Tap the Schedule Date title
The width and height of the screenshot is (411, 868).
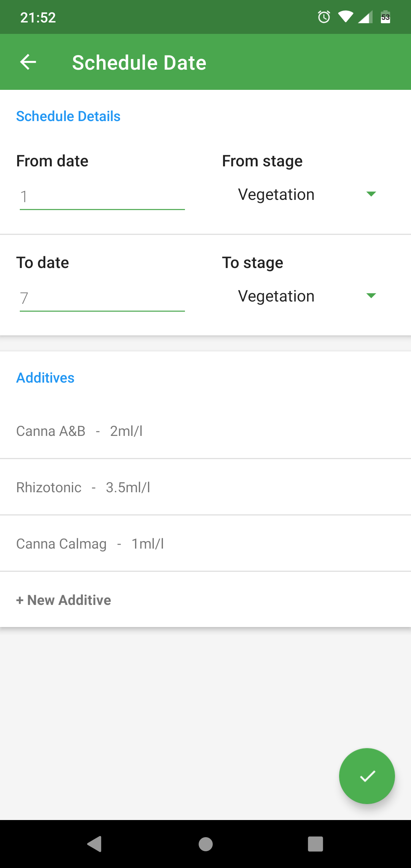point(139,62)
